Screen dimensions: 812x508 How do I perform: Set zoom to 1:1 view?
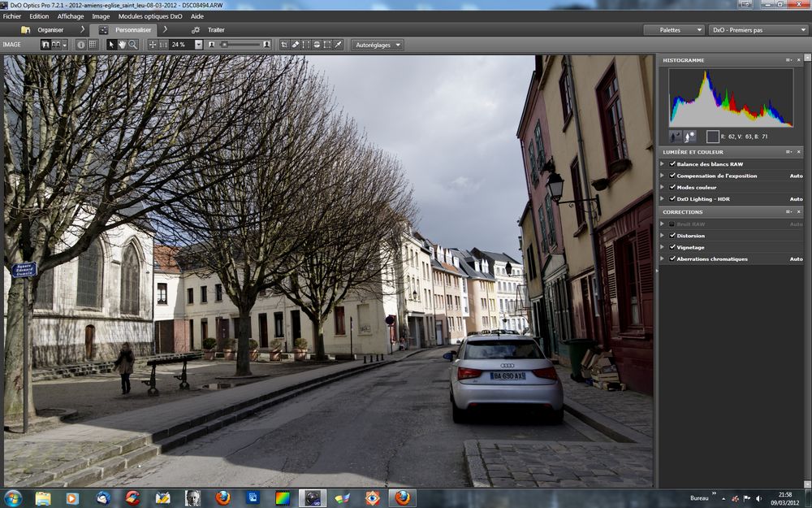[x=163, y=45]
